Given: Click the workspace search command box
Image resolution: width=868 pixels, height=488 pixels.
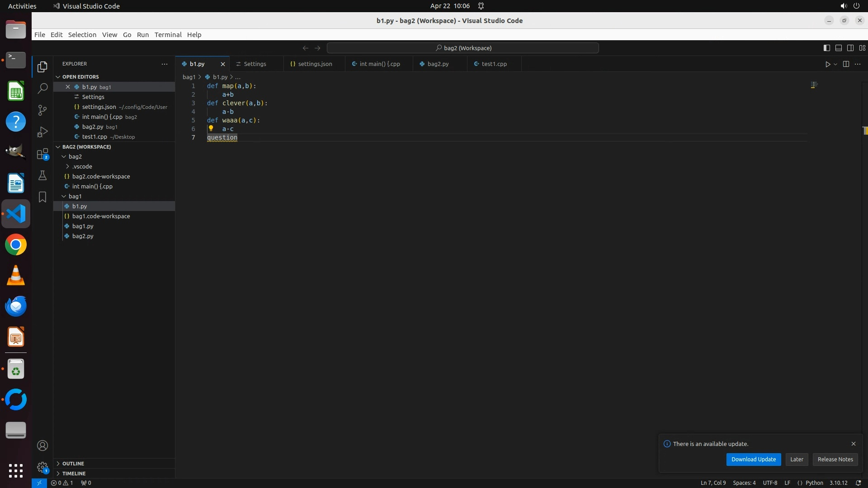Looking at the screenshot, I should [x=463, y=48].
